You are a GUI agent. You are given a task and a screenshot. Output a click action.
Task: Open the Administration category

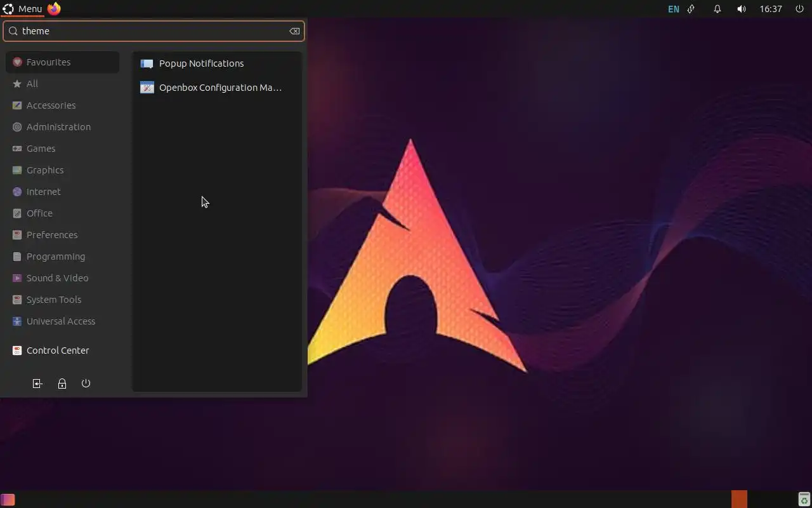(62, 127)
